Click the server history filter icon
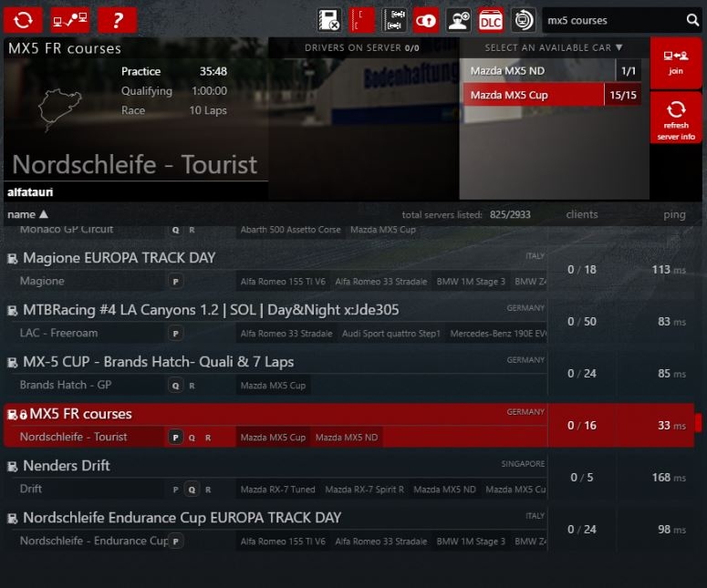The width and height of the screenshot is (707, 588). (x=523, y=20)
